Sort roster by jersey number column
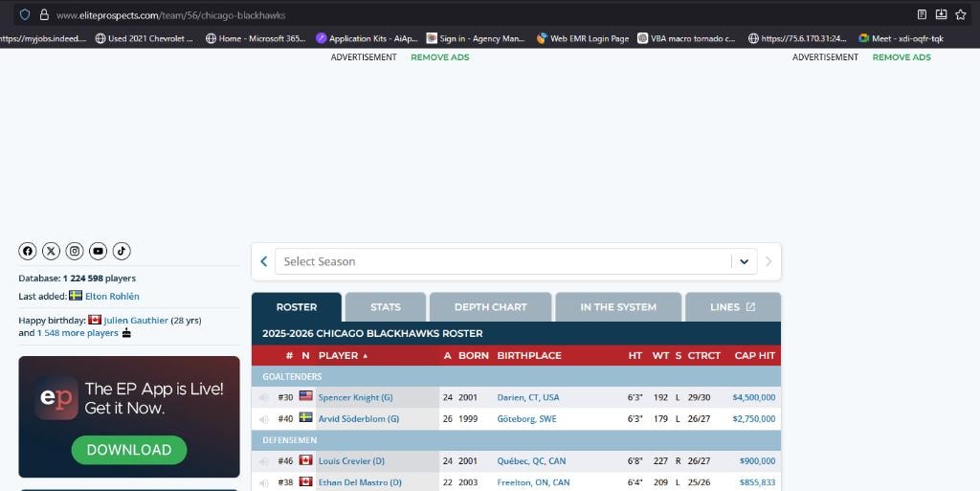980x491 pixels. 289,355
